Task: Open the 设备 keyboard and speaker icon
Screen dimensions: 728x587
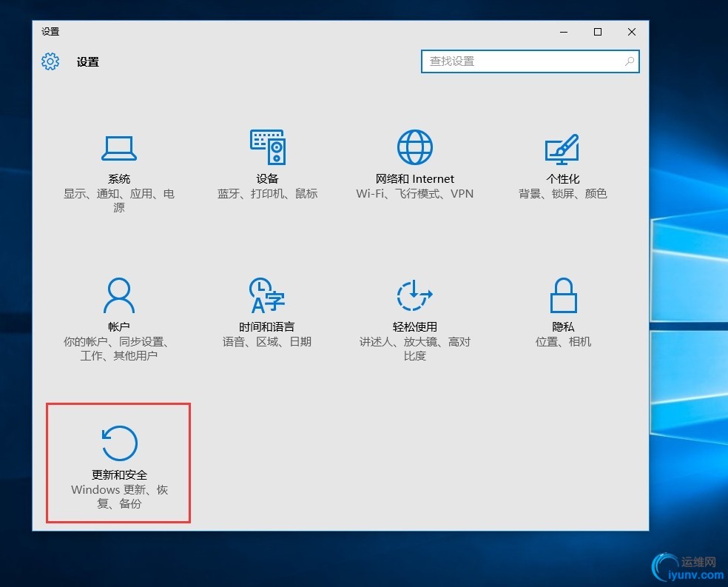Action: pos(268,147)
